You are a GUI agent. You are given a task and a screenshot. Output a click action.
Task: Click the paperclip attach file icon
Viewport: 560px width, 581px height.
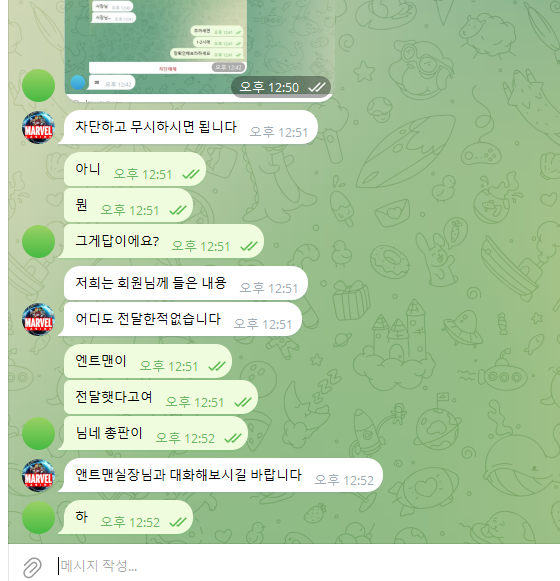pyautogui.click(x=32, y=567)
